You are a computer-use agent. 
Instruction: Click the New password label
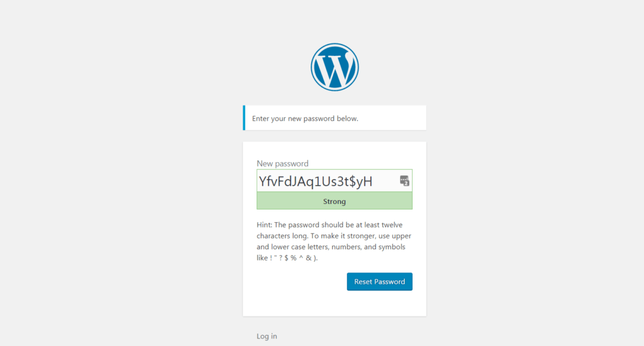(282, 164)
